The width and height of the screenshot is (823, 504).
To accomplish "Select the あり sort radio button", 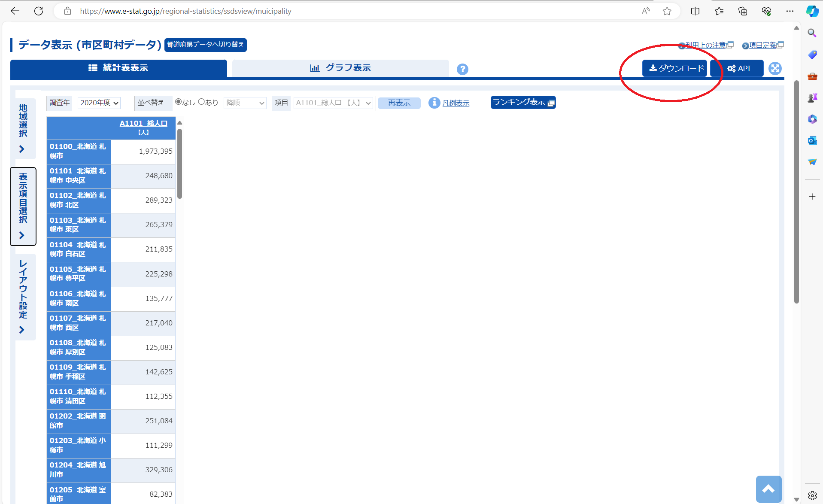I will point(201,102).
